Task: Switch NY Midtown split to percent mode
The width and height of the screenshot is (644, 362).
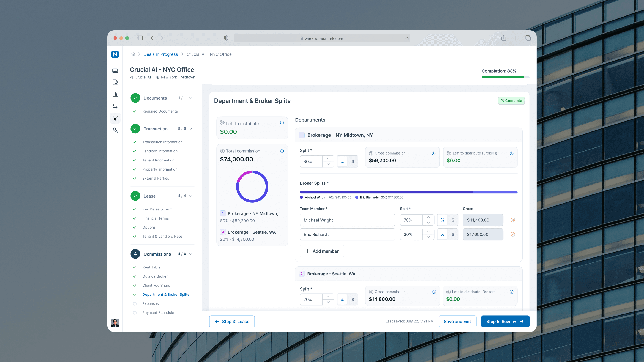Action: click(342, 161)
